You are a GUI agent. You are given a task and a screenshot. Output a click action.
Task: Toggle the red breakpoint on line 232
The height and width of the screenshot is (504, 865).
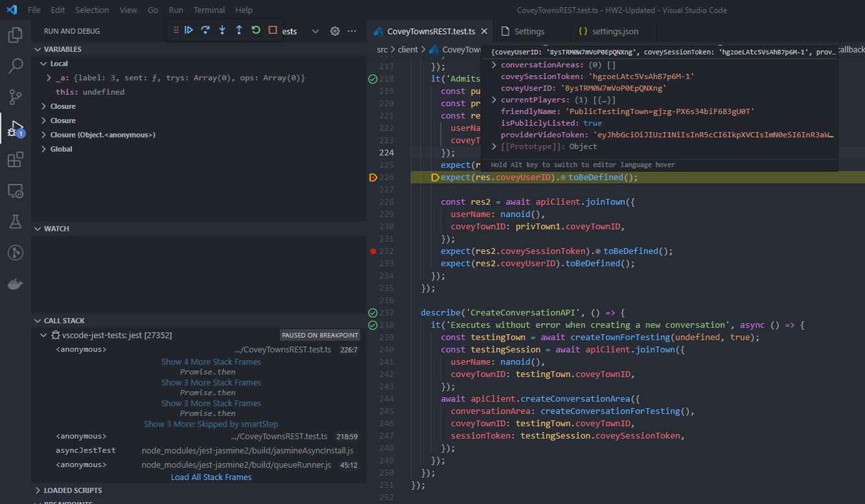coord(373,251)
